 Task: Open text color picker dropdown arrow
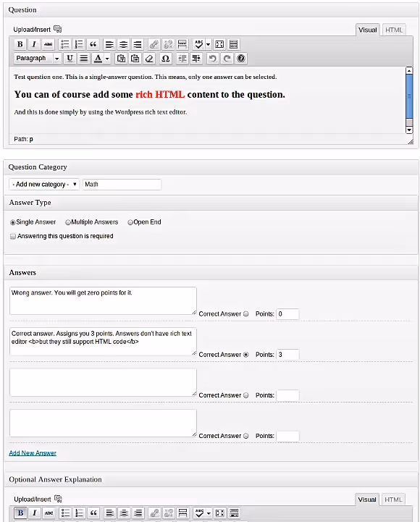click(x=107, y=59)
